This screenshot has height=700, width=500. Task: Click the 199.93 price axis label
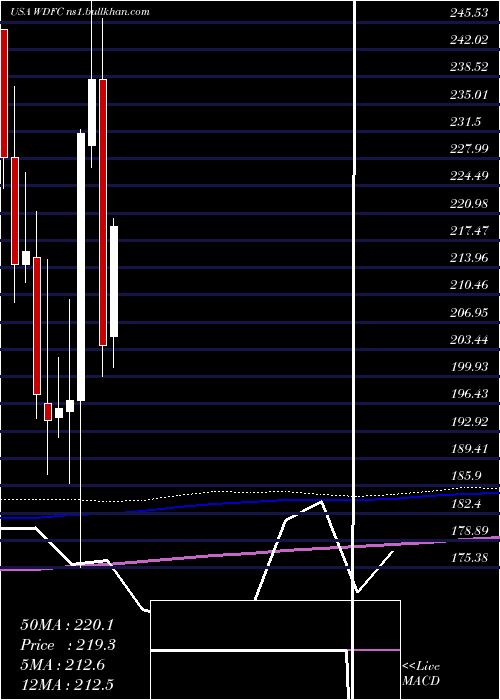pos(469,367)
